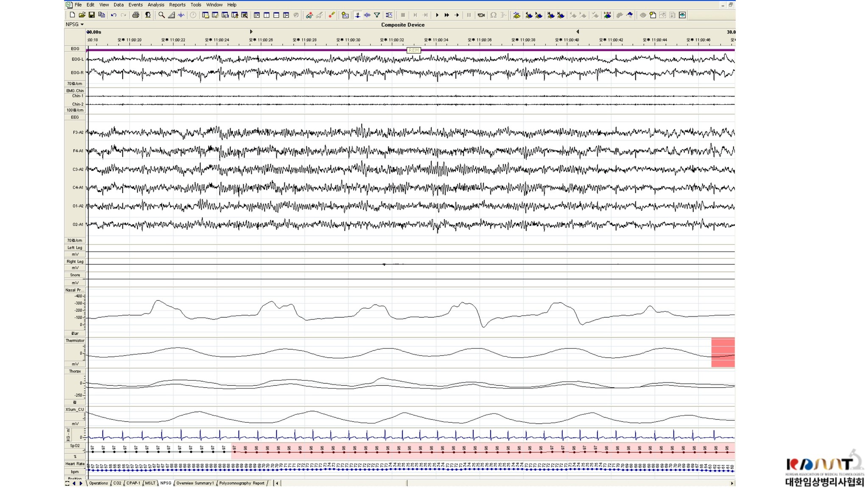Click the video camera icon
The image size is (868, 488).
tap(481, 15)
